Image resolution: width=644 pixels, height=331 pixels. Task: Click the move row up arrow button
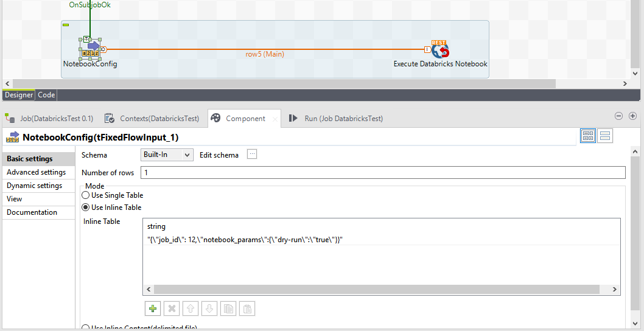191,309
